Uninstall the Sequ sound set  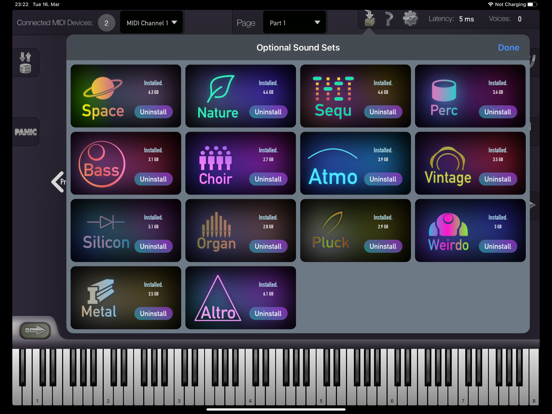[x=383, y=112]
